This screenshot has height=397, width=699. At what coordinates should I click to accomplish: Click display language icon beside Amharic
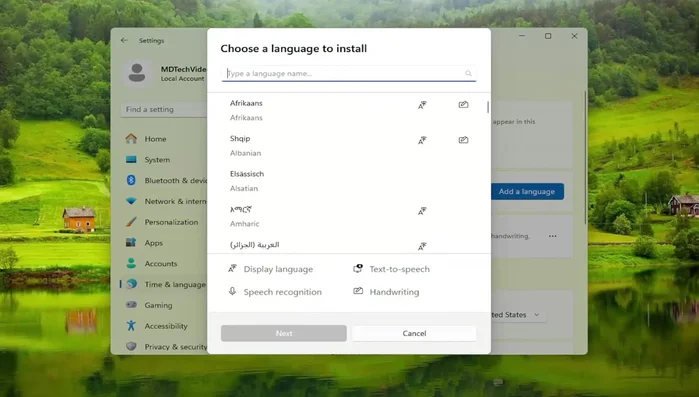tap(422, 211)
